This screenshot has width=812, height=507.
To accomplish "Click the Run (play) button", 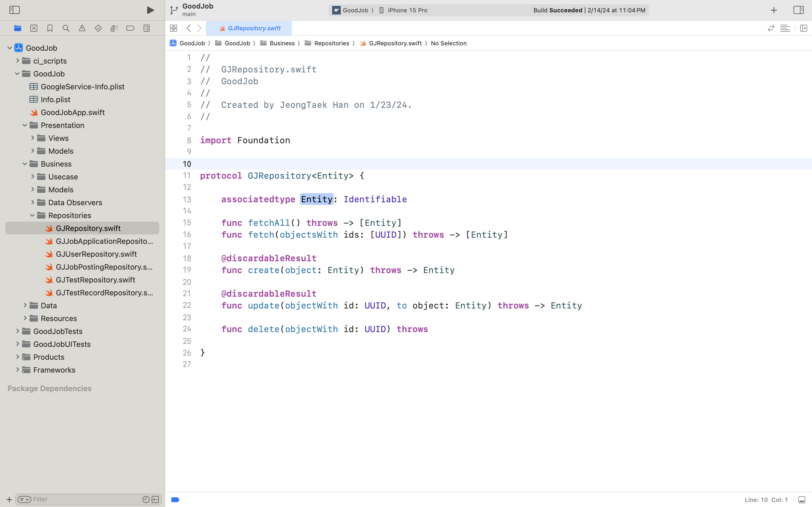I will tap(150, 10).
